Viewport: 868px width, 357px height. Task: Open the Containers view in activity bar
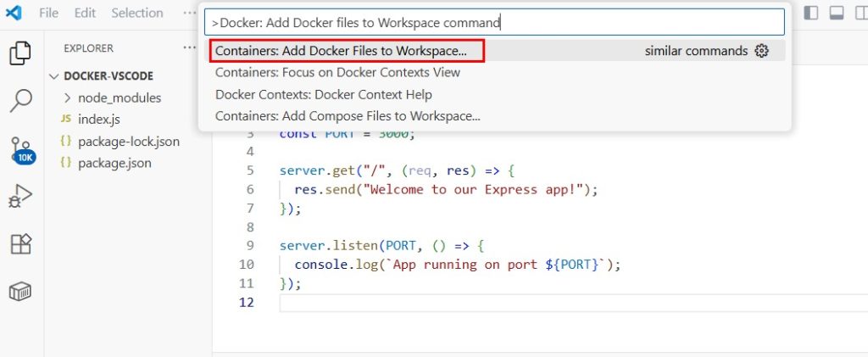point(20,293)
